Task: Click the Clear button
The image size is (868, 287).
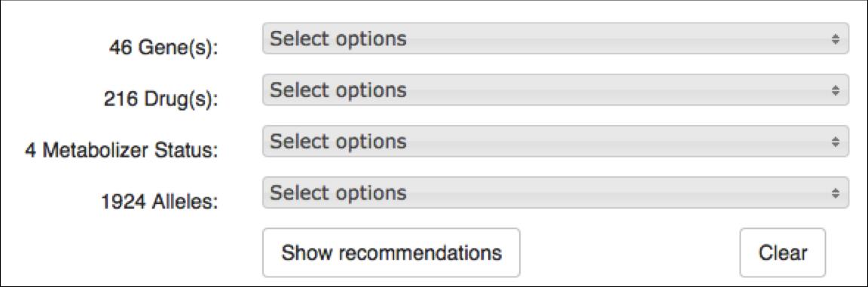Action: [782, 252]
